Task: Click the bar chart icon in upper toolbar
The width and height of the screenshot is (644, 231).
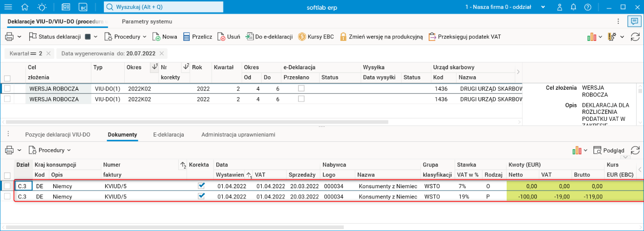Action: [592, 37]
